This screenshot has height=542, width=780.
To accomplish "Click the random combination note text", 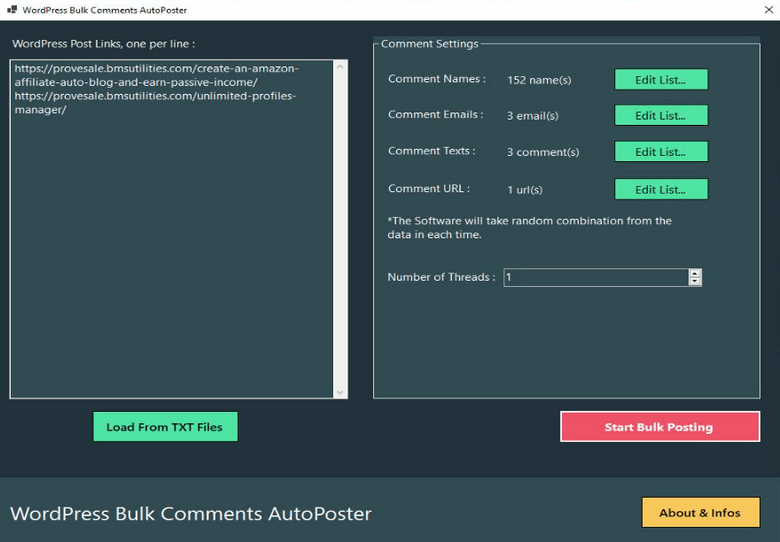I will [530, 228].
